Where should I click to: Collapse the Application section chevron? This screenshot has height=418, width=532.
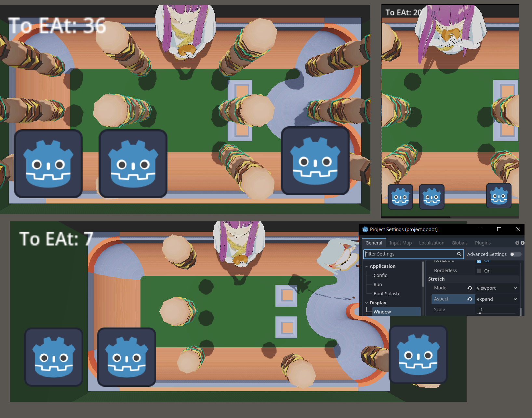click(366, 266)
